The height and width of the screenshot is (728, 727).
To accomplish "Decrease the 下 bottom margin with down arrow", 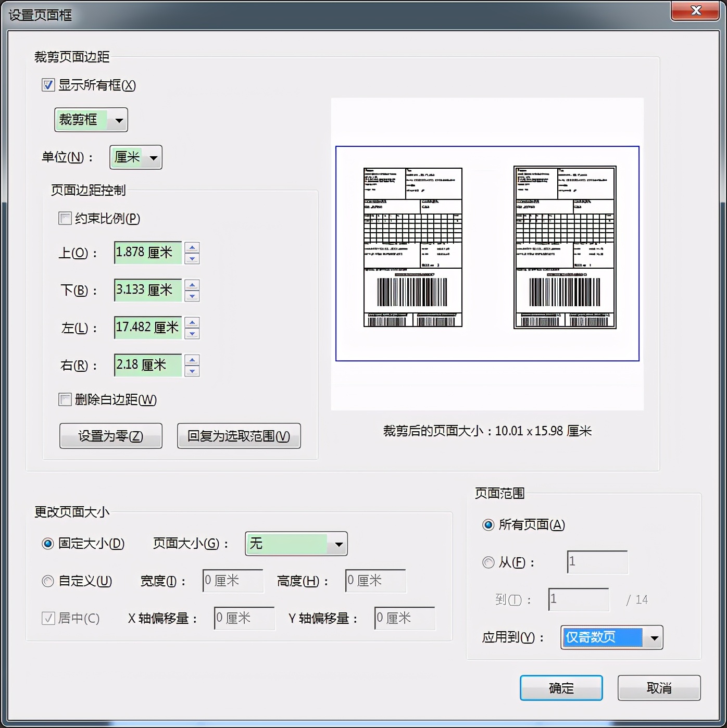I will (x=192, y=296).
